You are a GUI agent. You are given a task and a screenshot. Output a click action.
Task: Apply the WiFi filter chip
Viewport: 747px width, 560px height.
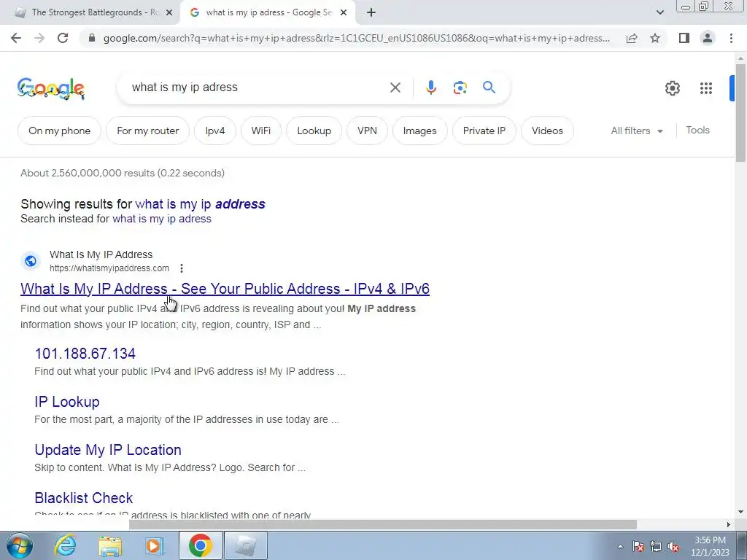click(x=261, y=131)
